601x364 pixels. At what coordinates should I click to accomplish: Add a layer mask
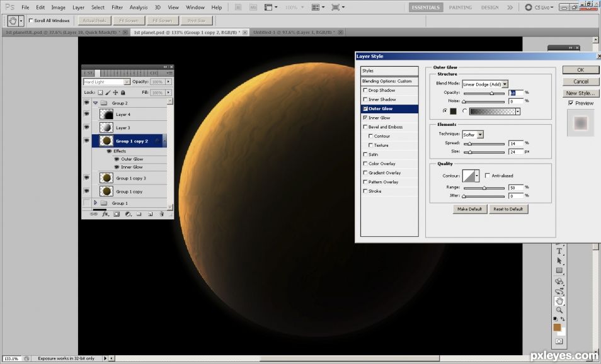(x=117, y=214)
